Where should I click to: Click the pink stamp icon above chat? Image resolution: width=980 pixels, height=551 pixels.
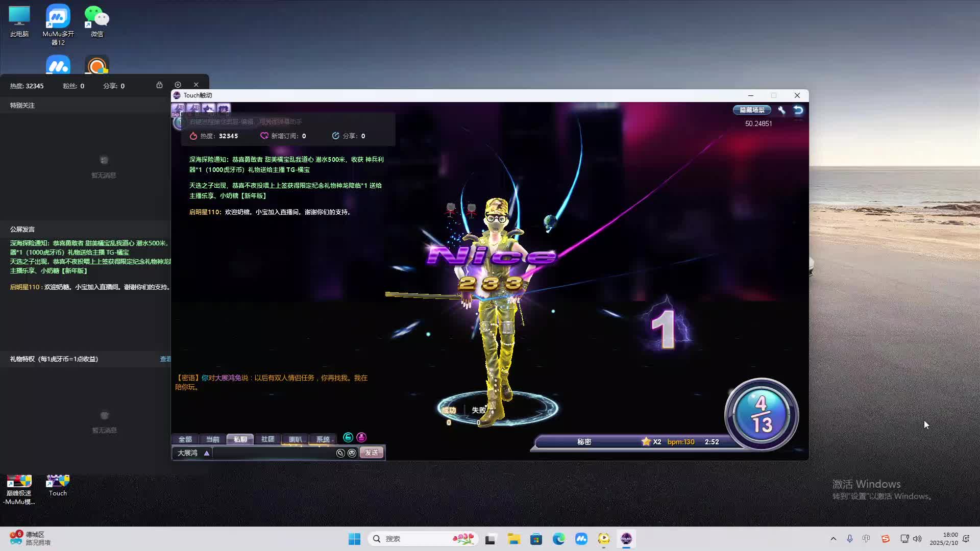pos(361,437)
